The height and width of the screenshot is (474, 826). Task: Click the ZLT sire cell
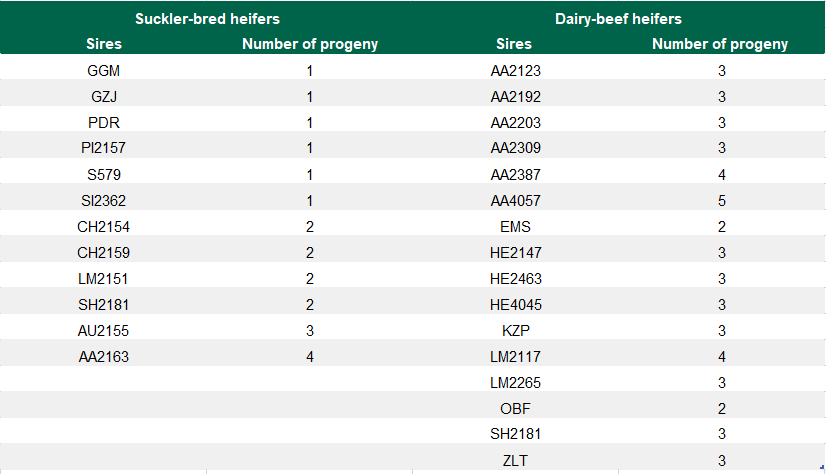515,460
